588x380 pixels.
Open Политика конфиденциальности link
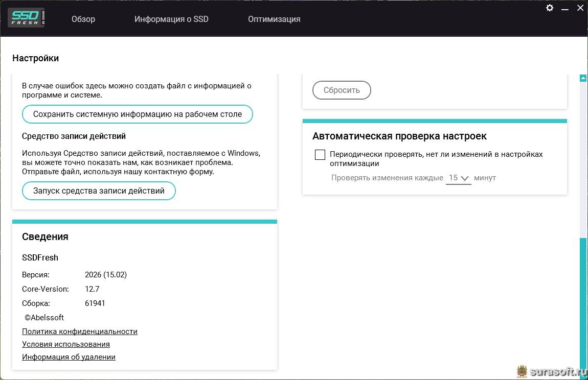[x=79, y=331]
